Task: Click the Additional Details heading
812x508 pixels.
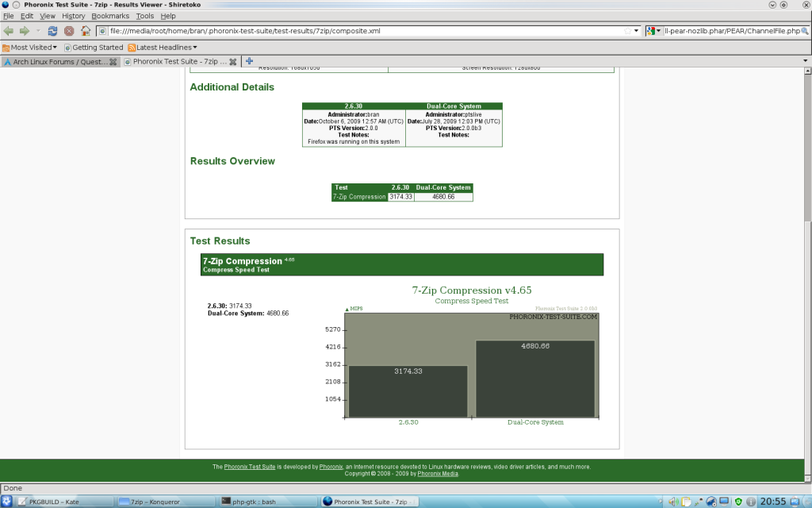Action: point(232,87)
